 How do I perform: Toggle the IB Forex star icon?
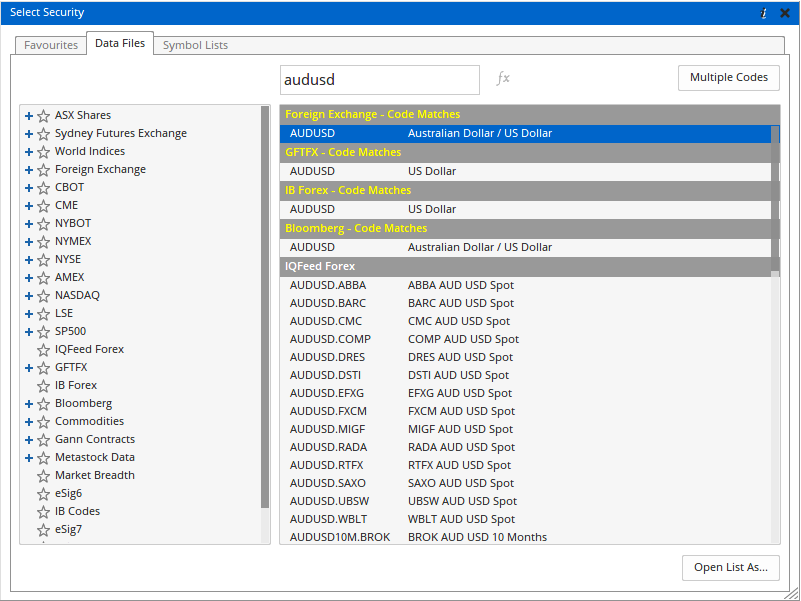click(x=43, y=386)
